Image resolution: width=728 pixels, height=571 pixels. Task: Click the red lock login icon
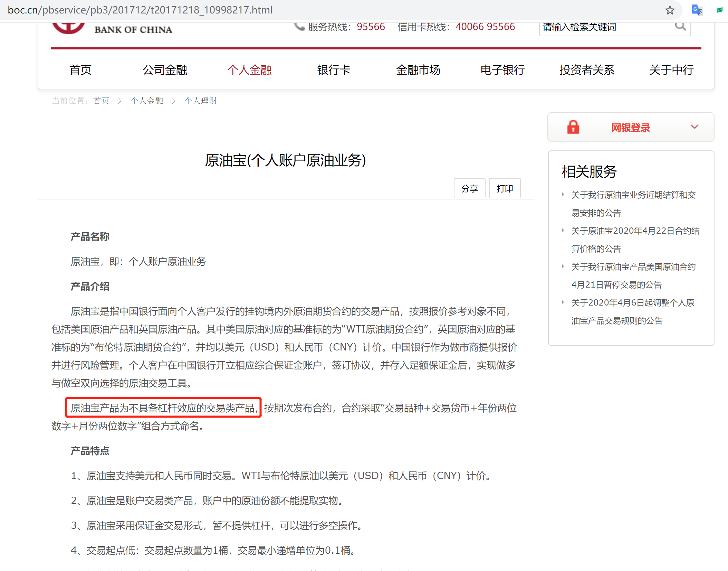pyautogui.click(x=573, y=127)
